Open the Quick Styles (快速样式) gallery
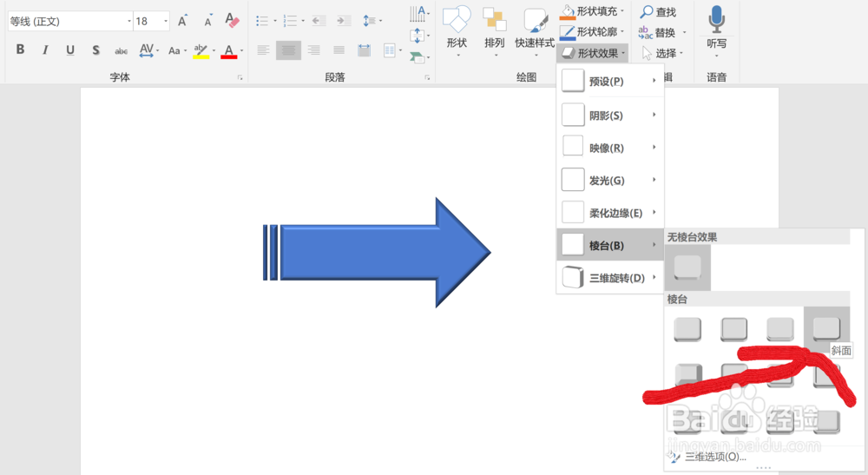The width and height of the screenshot is (868, 475). (535, 31)
